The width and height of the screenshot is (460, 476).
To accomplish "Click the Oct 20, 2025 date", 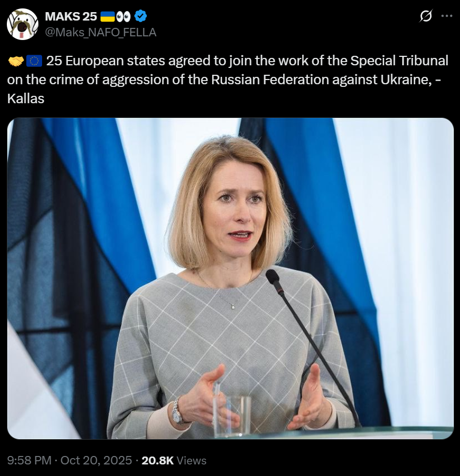I will pos(96,460).
